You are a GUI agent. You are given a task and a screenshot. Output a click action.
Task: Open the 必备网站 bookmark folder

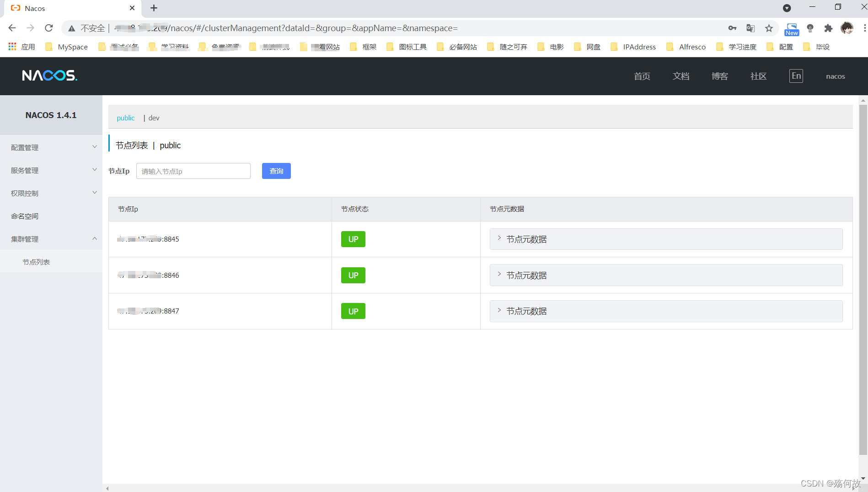[457, 47]
